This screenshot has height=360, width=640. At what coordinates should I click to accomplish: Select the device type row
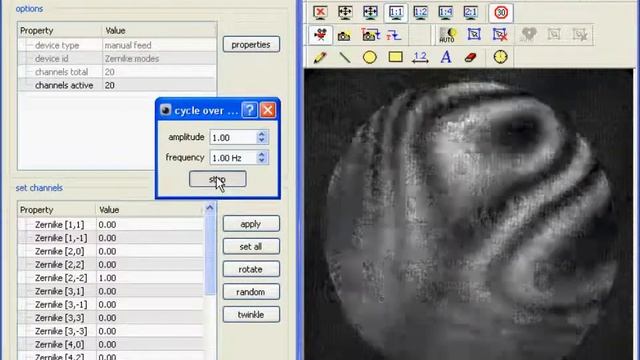pos(117,45)
